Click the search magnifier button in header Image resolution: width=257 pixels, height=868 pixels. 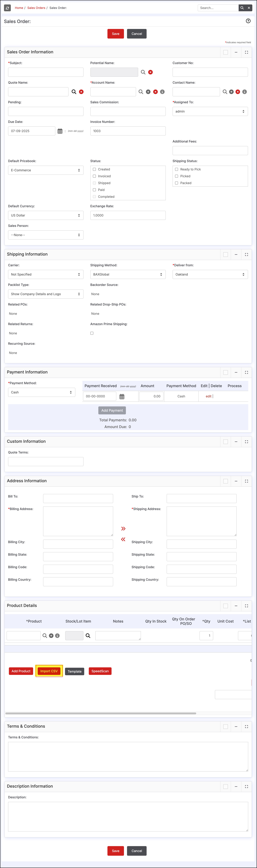[x=242, y=8]
